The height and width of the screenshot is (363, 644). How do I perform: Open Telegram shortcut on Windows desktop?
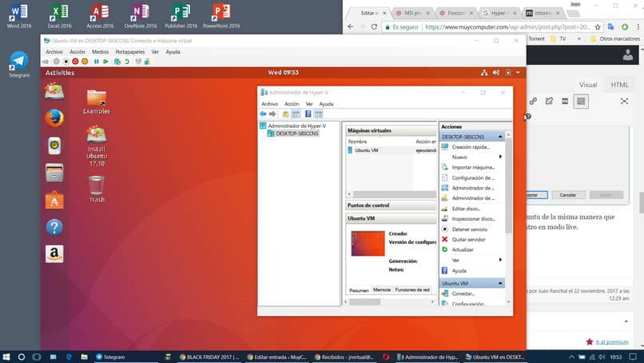[x=19, y=65]
